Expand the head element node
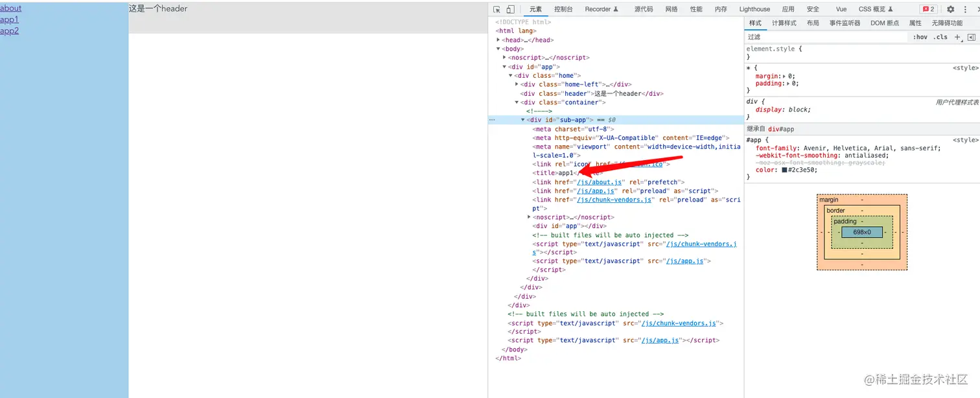 click(x=498, y=40)
